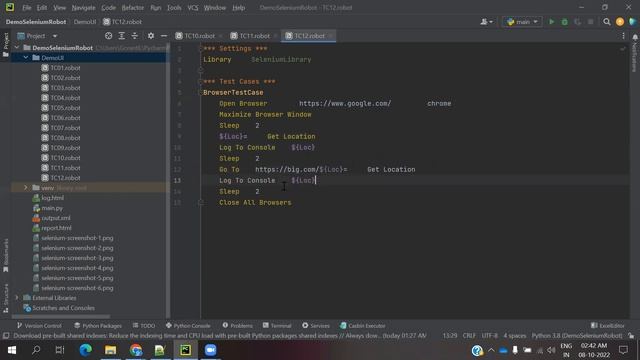This screenshot has height=360, width=640.
Task: Click CRLF line separator widget
Action: point(469,336)
